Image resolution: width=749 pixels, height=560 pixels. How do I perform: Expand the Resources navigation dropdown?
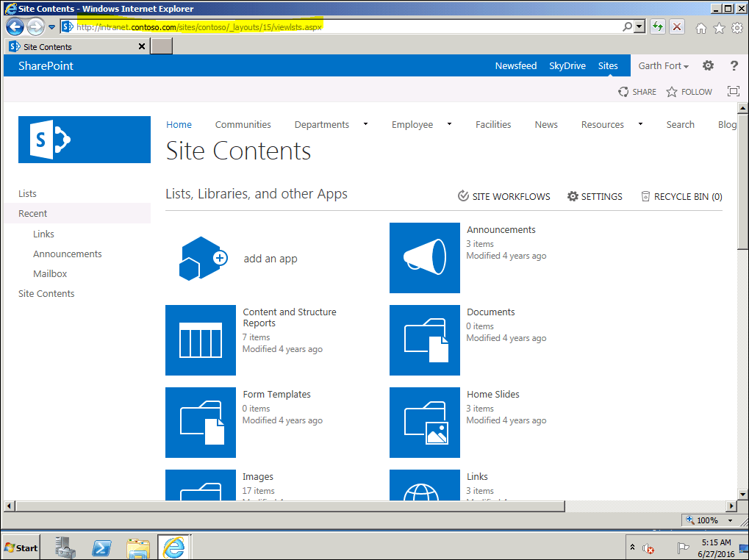point(639,124)
